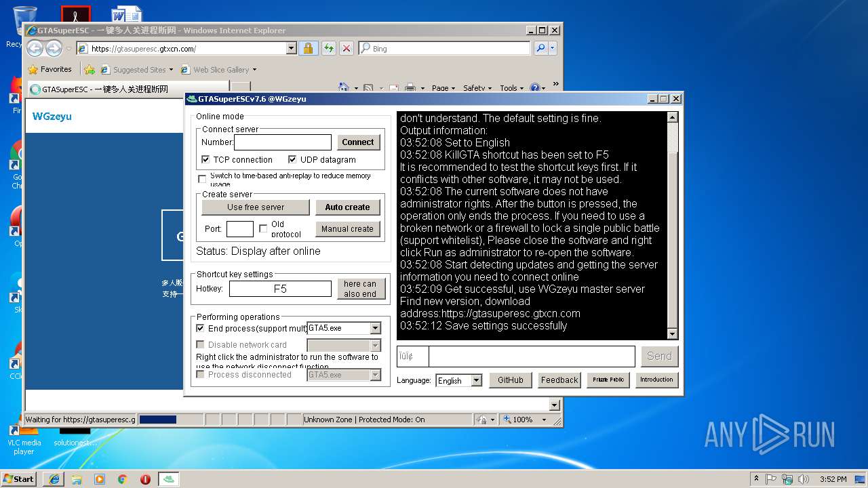The height and width of the screenshot is (488, 868).
Task: Click the server Number input field
Action: point(283,142)
